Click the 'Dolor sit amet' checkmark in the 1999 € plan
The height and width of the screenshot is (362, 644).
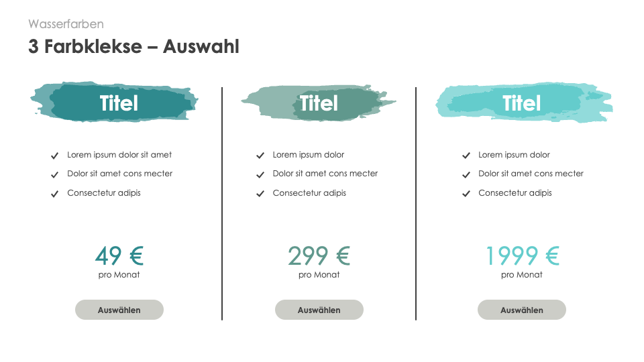coord(466,174)
